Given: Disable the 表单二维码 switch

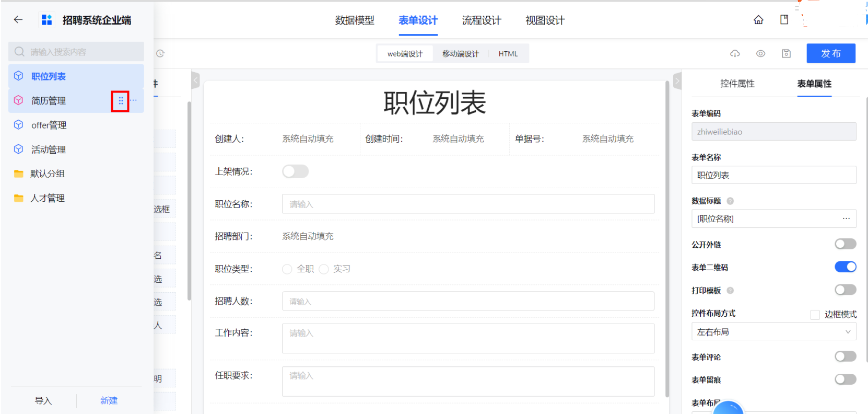Looking at the screenshot, I should (x=846, y=267).
